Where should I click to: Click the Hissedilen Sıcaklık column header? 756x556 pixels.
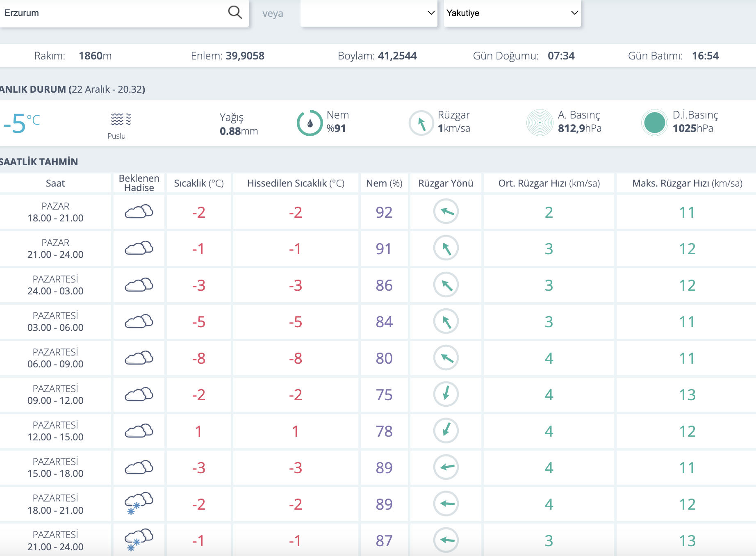coord(296,183)
